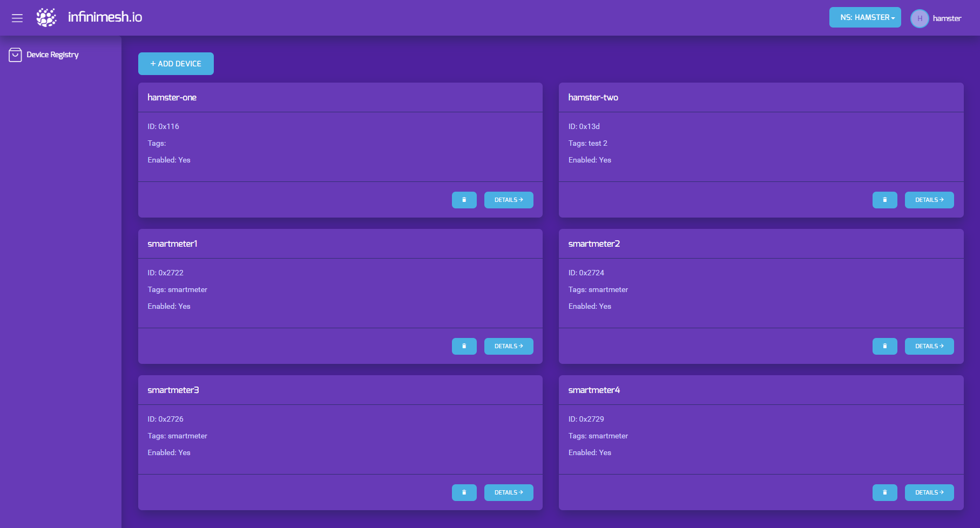Delete the smartmeter3 device with trash icon

pyautogui.click(x=464, y=492)
